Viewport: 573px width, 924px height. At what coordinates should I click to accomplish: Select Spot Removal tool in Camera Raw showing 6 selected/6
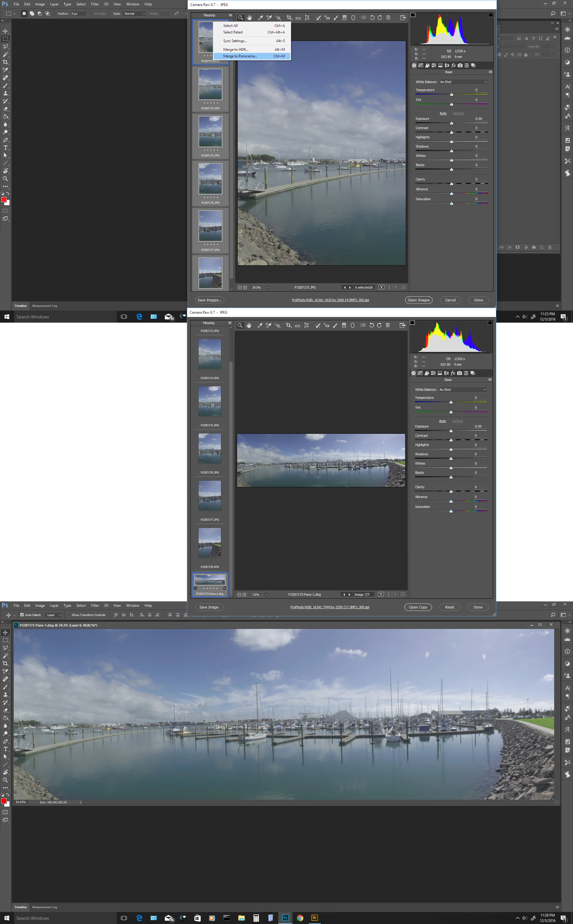point(318,17)
